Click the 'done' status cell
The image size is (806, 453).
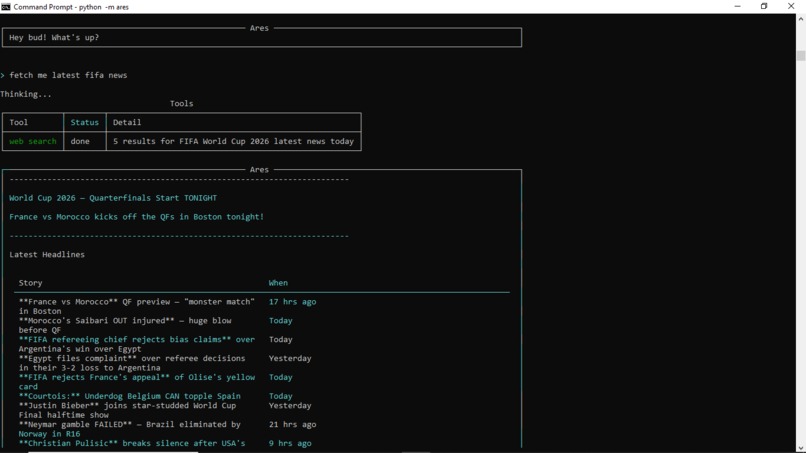(80, 141)
